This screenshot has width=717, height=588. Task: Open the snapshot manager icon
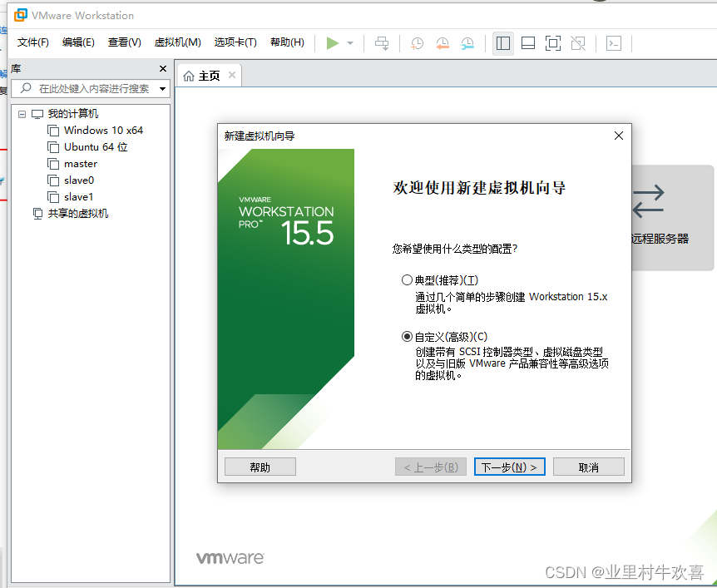[467, 43]
